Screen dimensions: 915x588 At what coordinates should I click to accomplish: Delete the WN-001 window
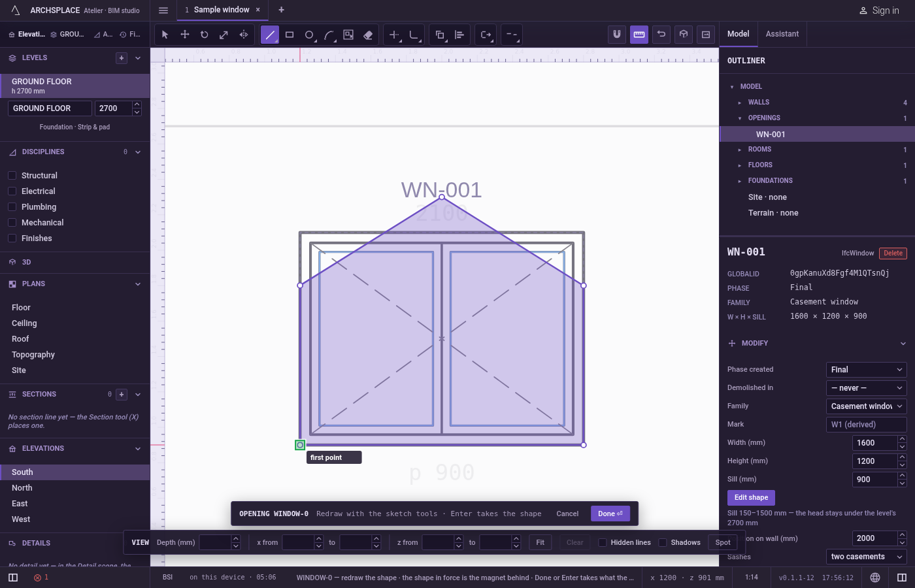click(x=893, y=253)
